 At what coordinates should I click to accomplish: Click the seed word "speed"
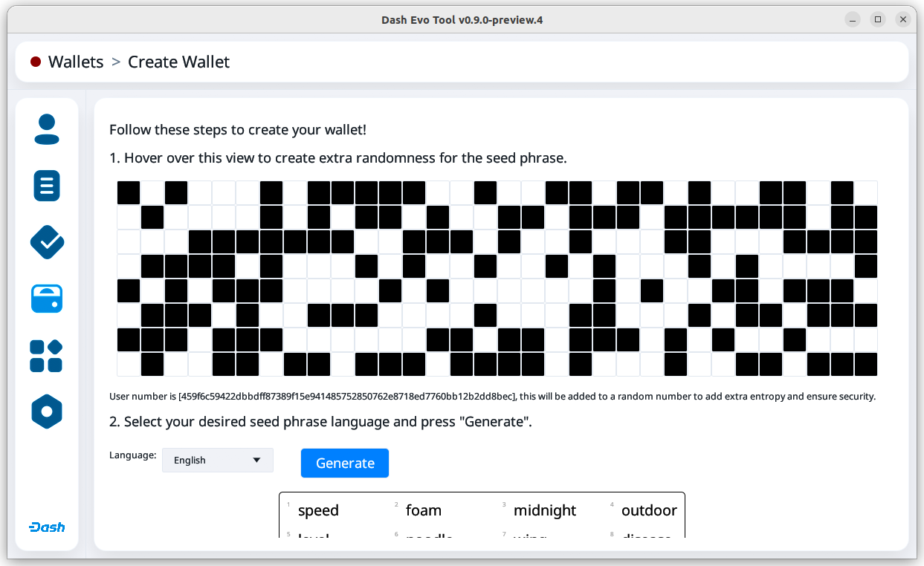click(x=318, y=510)
